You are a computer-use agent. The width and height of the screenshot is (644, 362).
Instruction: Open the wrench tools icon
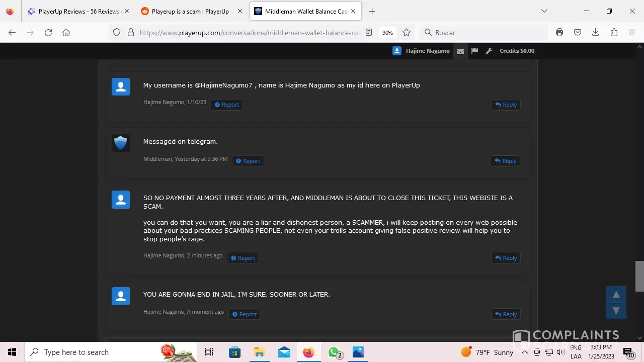click(x=489, y=51)
